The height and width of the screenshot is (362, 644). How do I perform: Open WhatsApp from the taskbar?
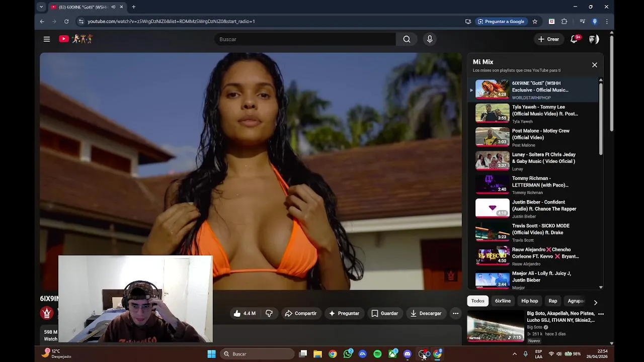(x=348, y=354)
